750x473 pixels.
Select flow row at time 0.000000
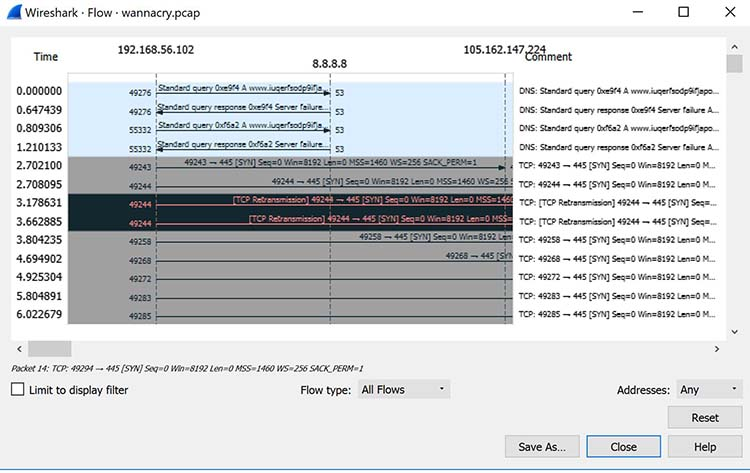tap(290, 91)
